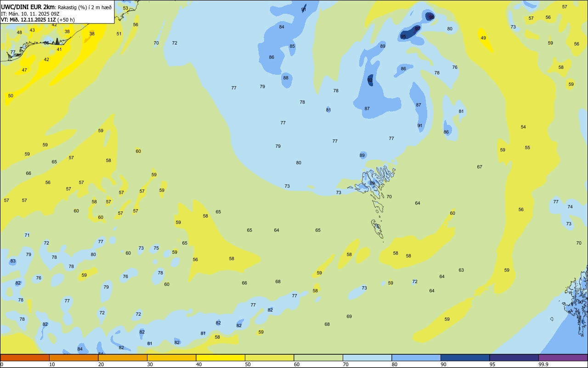Click the title text 'UWC/DINI EUR 2km'

click(28, 7)
